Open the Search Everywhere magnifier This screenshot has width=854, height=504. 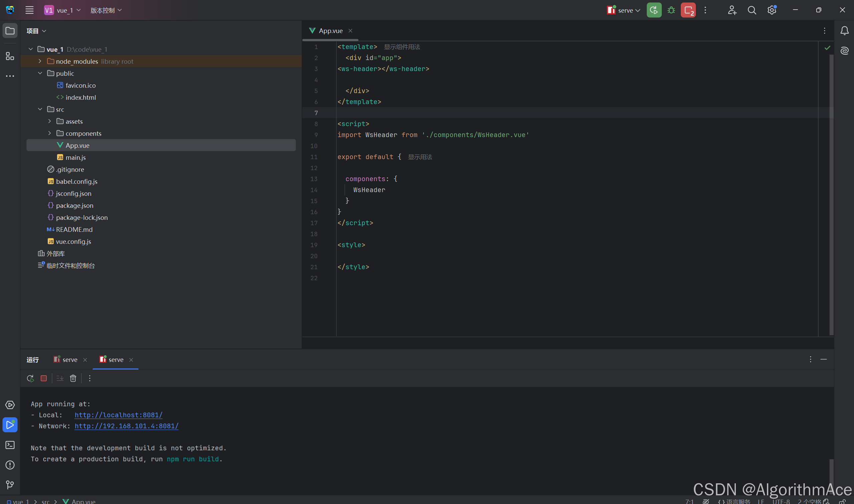(x=752, y=10)
